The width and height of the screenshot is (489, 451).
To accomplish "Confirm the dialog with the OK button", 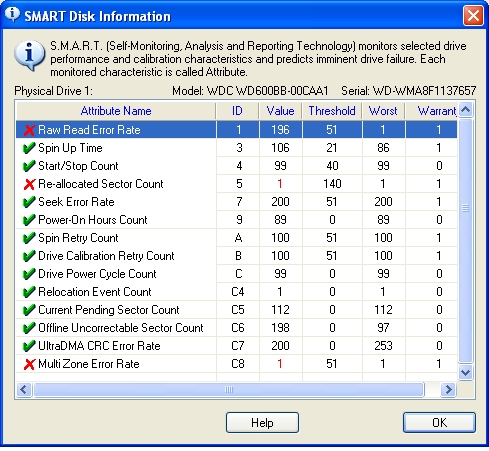I will pyautogui.click(x=439, y=423).
